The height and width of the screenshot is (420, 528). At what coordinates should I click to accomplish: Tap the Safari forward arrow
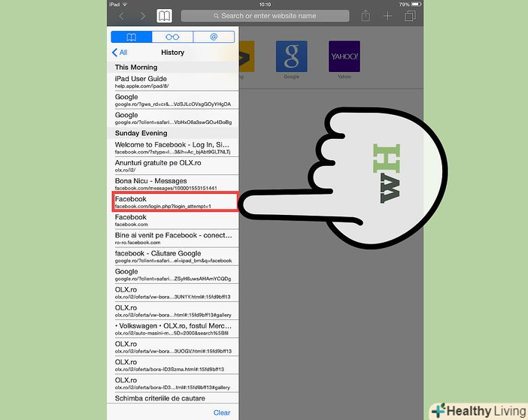tap(143, 16)
